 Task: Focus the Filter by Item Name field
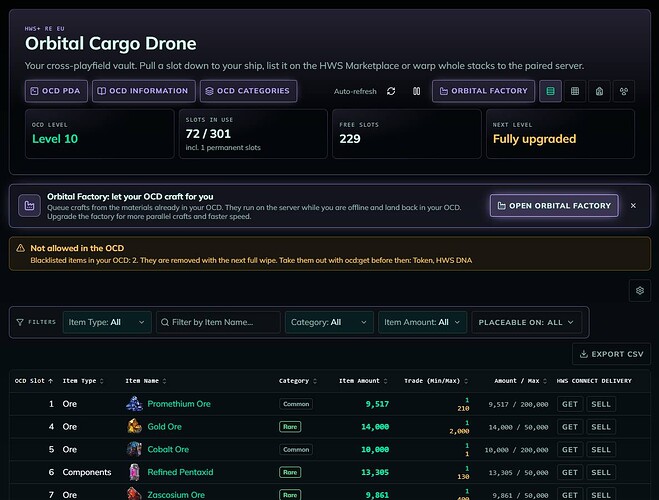218,322
